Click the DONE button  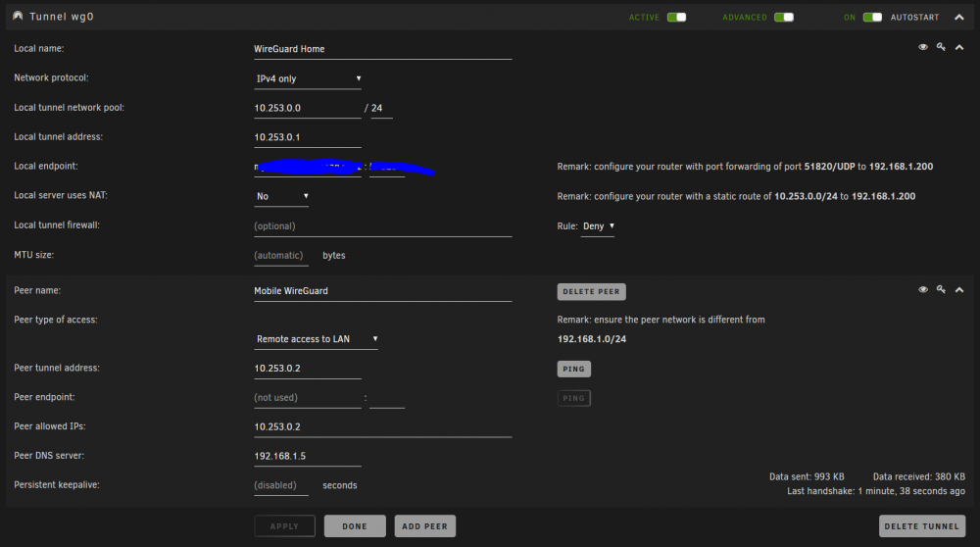point(355,526)
